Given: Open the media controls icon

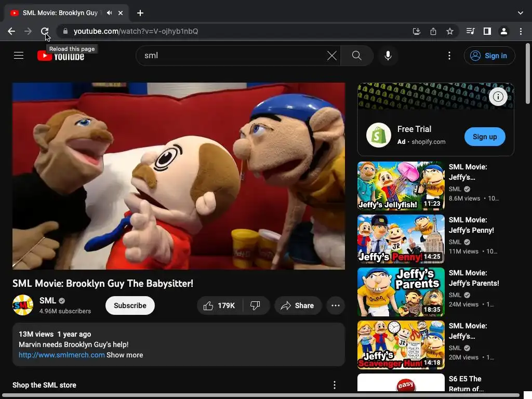Looking at the screenshot, I should (470, 31).
